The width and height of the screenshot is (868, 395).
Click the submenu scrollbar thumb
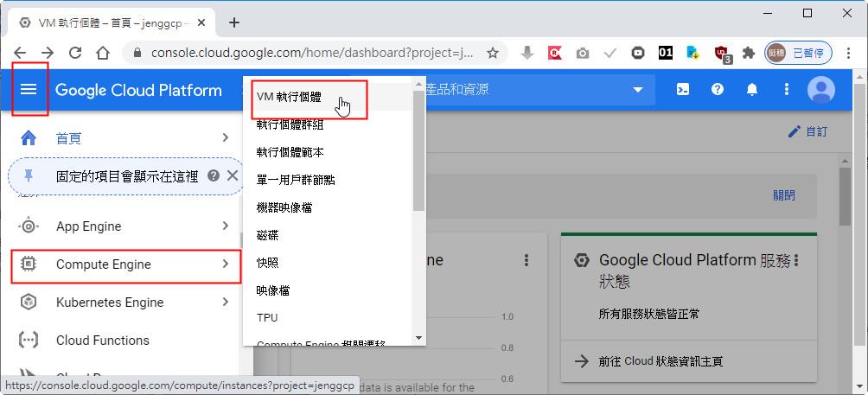(x=418, y=150)
